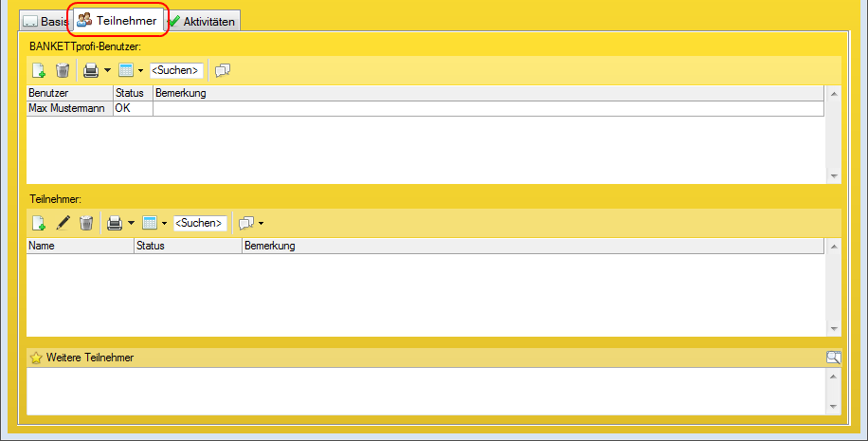
Task: Click speech bubble icon in BANKETTprofi-Benutzer toolbar
Action: (223, 70)
